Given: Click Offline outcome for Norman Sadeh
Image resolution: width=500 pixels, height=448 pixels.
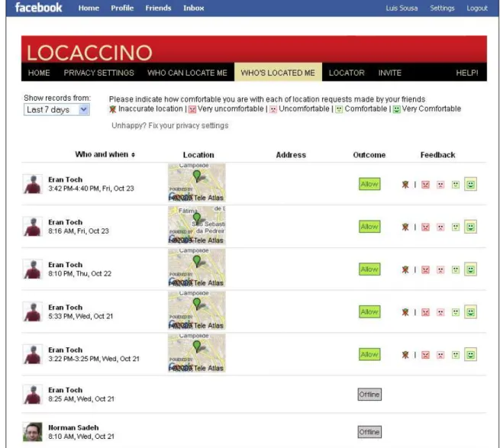Looking at the screenshot, I should [x=369, y=432].
